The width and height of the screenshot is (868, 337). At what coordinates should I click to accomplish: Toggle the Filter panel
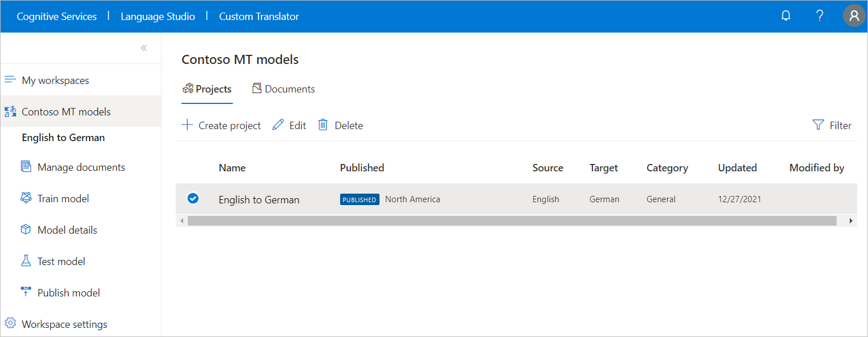[x=832, y=125]
